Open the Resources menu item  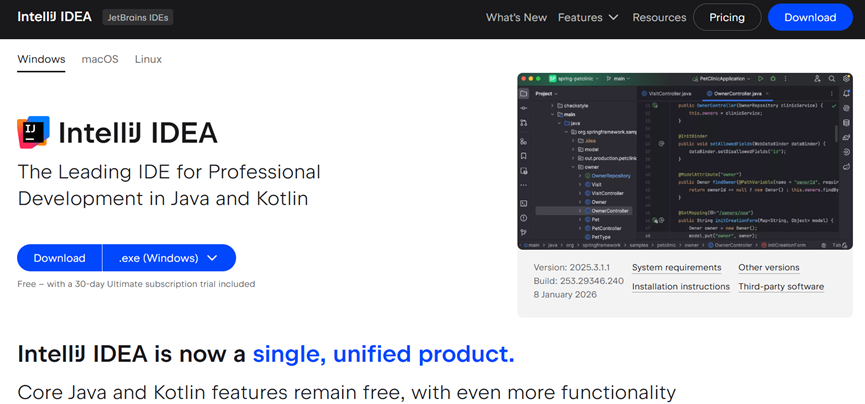point(659,17)
